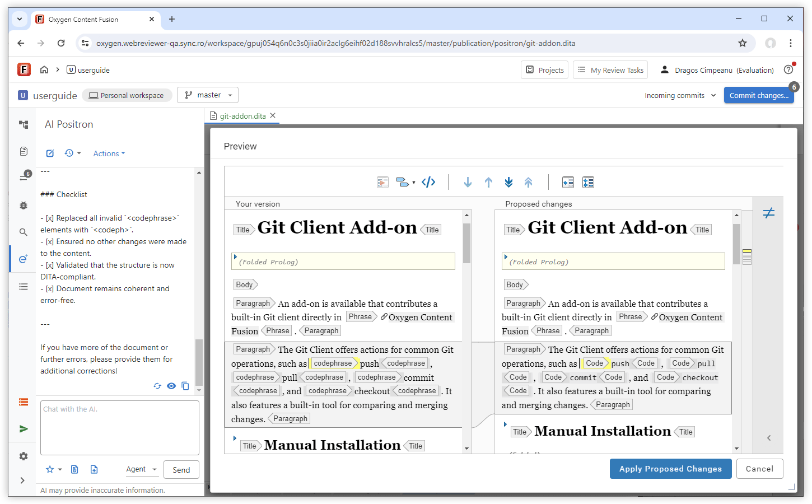Open the search sidebar icon

(24, 232)
